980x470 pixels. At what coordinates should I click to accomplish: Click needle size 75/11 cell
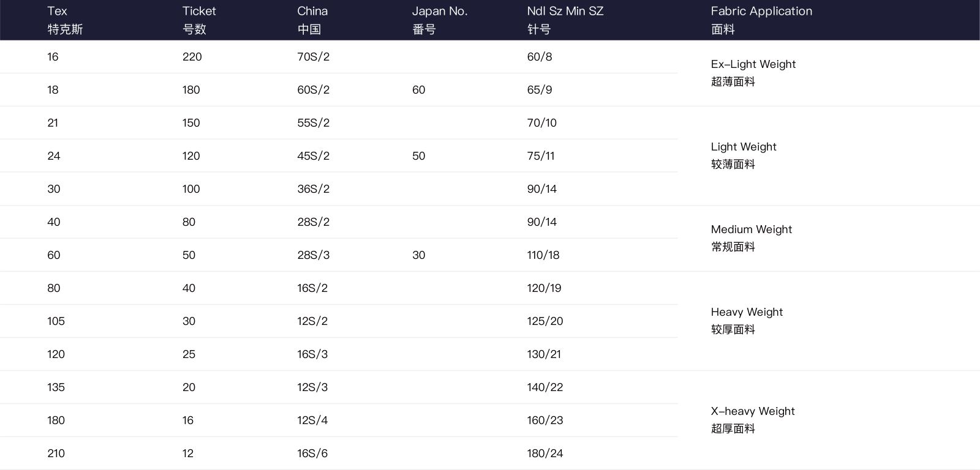click(541, 156)
